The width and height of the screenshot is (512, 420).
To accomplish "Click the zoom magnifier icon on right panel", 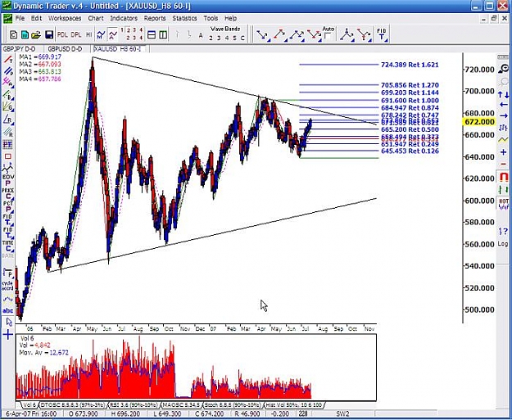I will 503,69.
